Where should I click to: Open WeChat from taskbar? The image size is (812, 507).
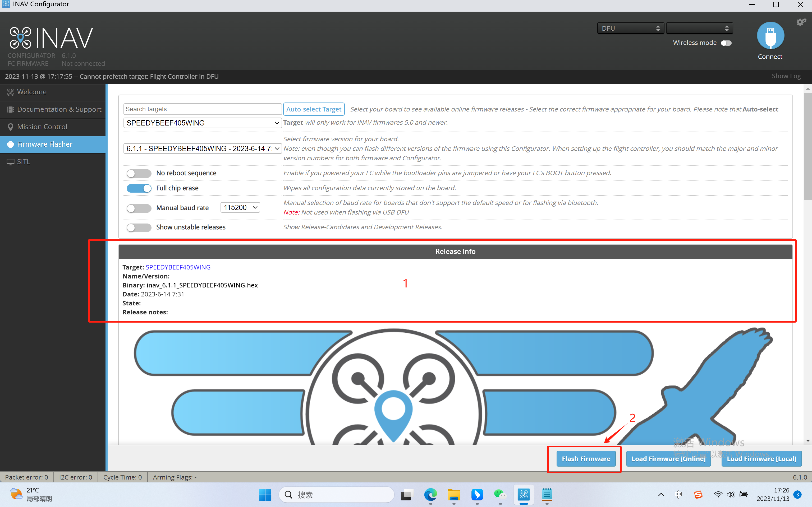[500, 495]
